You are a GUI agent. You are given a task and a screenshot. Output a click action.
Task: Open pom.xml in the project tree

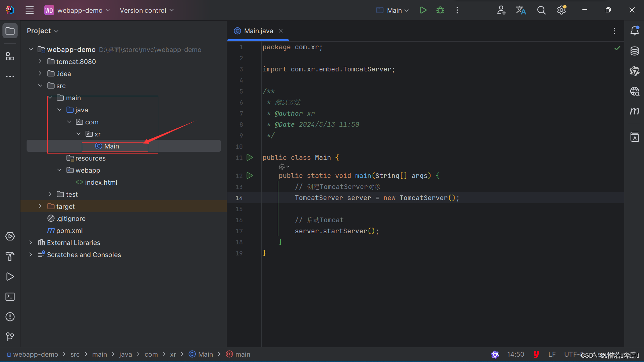tap(69, 231)
